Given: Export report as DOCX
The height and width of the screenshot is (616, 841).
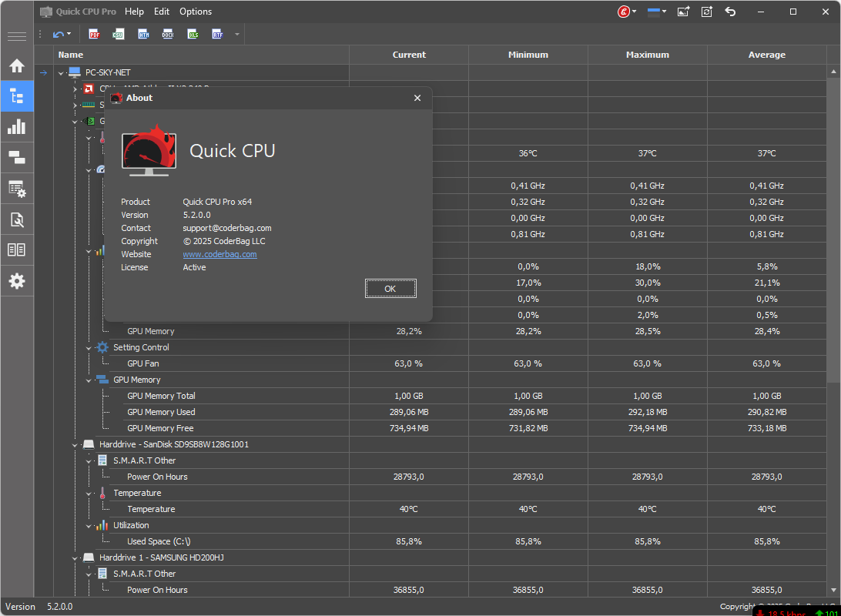Looking at the screenshot, I should pos(168,35).
